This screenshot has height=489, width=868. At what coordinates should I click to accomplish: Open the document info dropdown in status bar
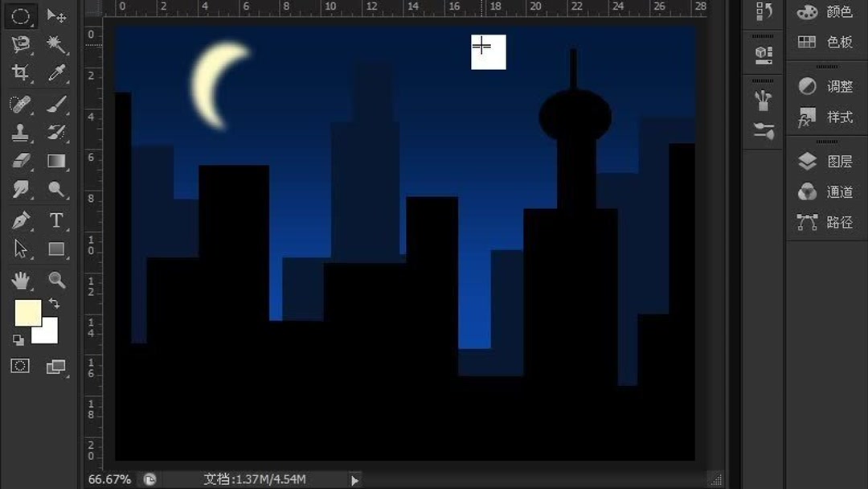pos(354,479)
